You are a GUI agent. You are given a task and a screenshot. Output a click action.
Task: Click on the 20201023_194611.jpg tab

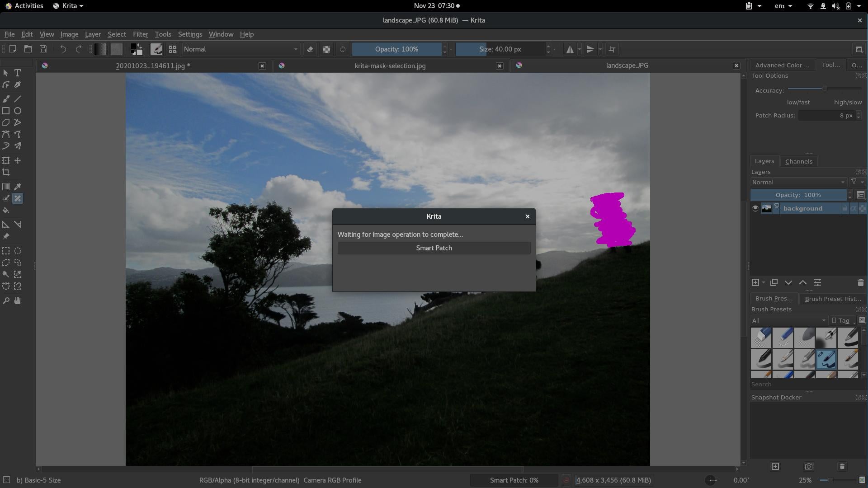151,66
